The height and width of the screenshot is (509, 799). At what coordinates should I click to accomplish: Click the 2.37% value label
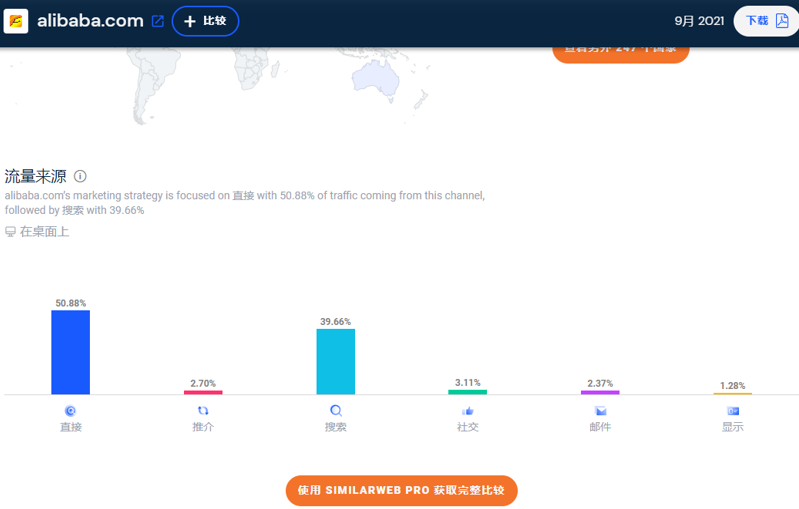click(x=600, y=383)
